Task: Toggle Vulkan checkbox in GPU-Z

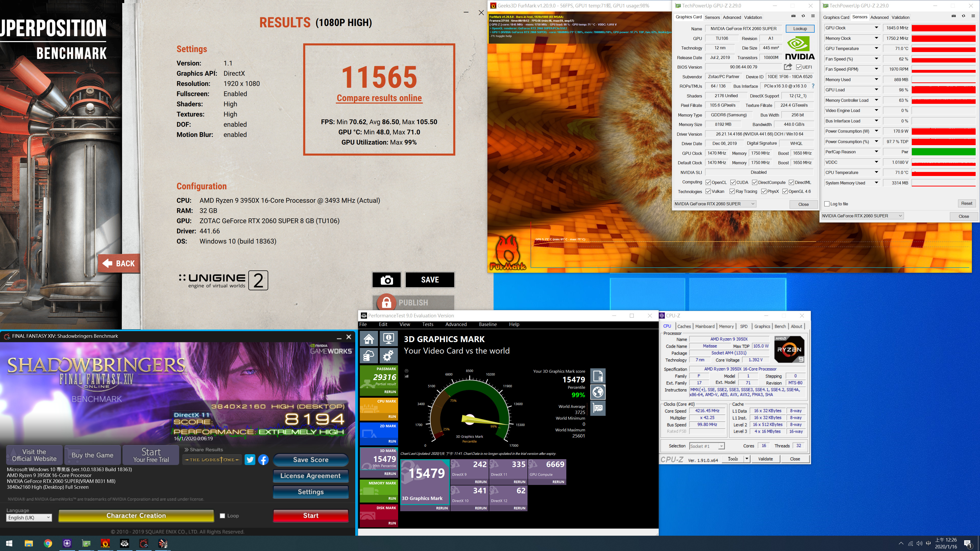Action: pos(708,192)
